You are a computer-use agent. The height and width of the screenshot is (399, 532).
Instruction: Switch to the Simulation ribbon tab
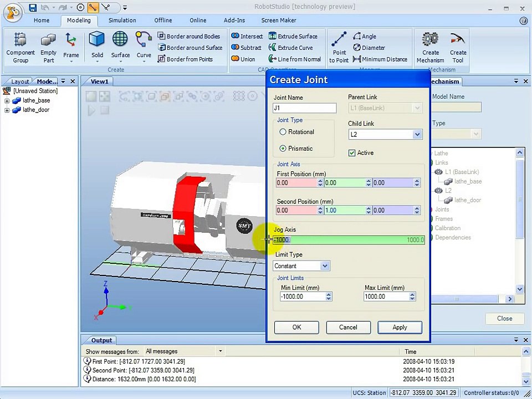pyautogui.click(x=122, y=21)
